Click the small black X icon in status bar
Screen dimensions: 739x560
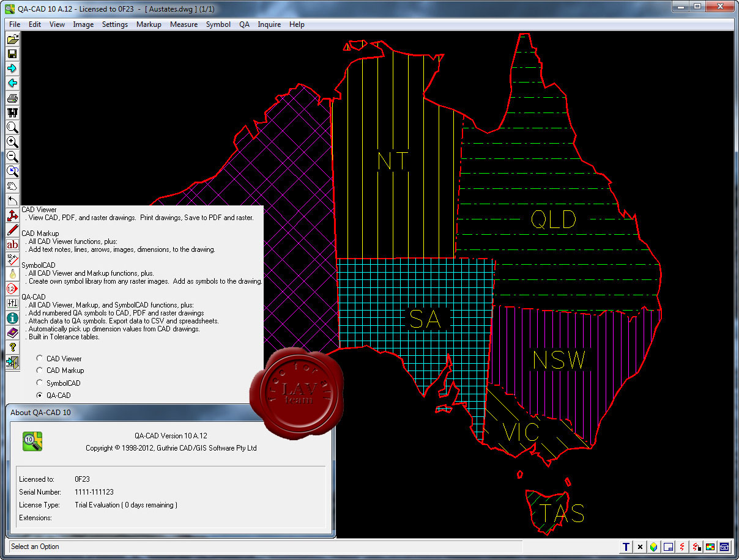pyautogui.click(x=640, y=547)
